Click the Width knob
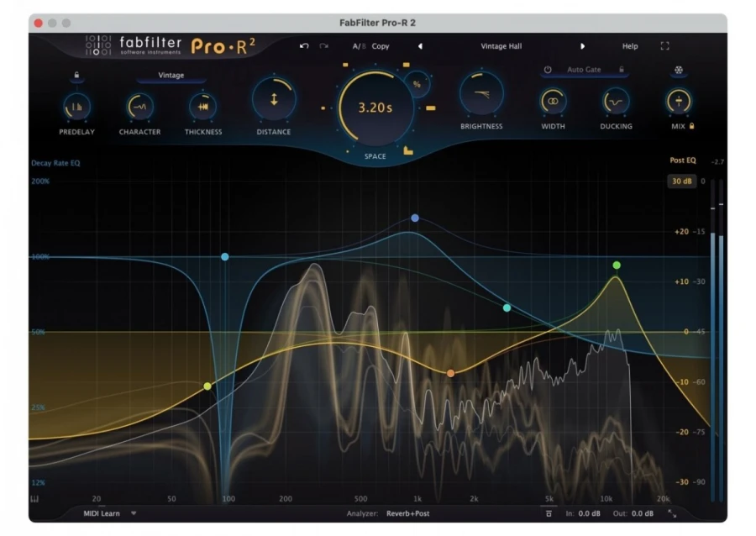 553,101
